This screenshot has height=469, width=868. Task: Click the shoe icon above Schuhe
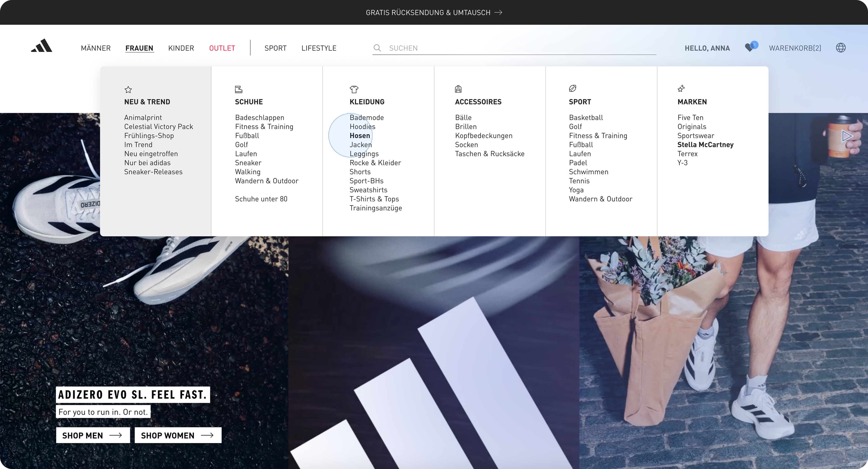click(238, 89)
